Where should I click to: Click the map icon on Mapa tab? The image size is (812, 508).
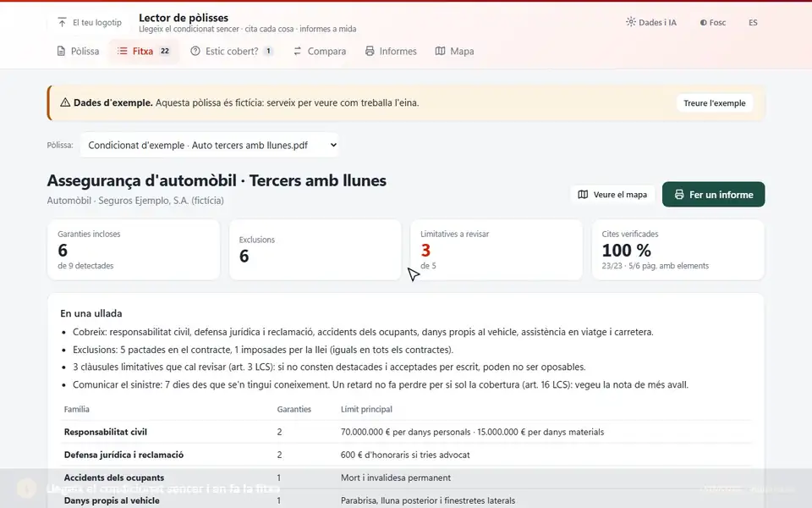click(x=440, y=51)
